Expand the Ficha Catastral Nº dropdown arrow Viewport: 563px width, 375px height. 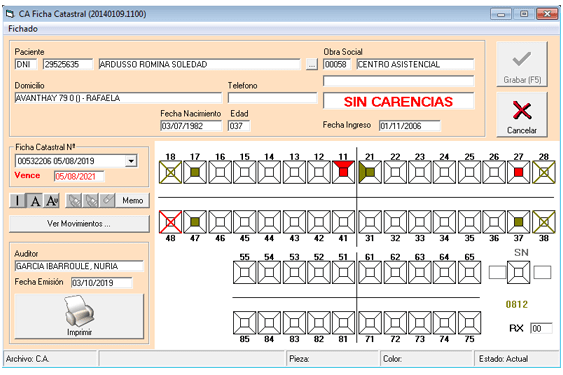[131, 161]
